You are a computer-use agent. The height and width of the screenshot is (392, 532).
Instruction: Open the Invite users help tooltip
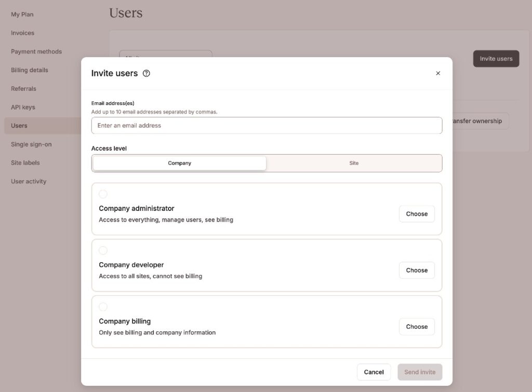click(145, 73)
